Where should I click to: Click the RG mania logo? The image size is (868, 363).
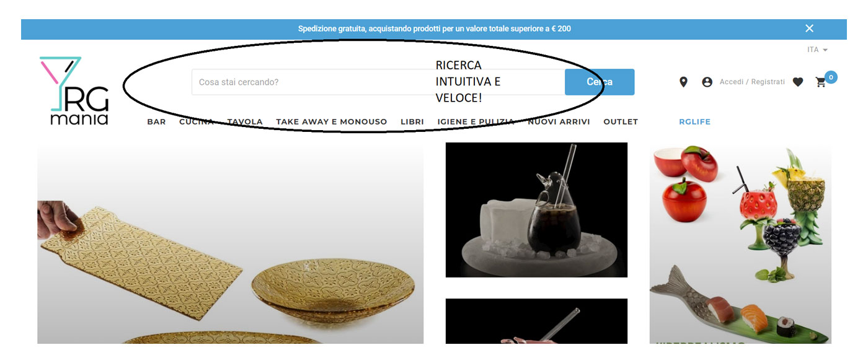coord(74,91)
